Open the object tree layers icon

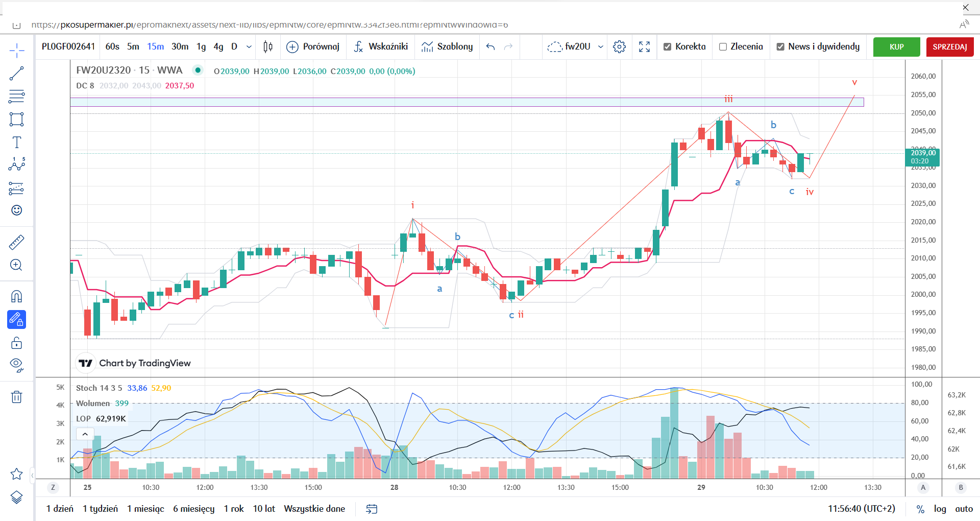16,497
